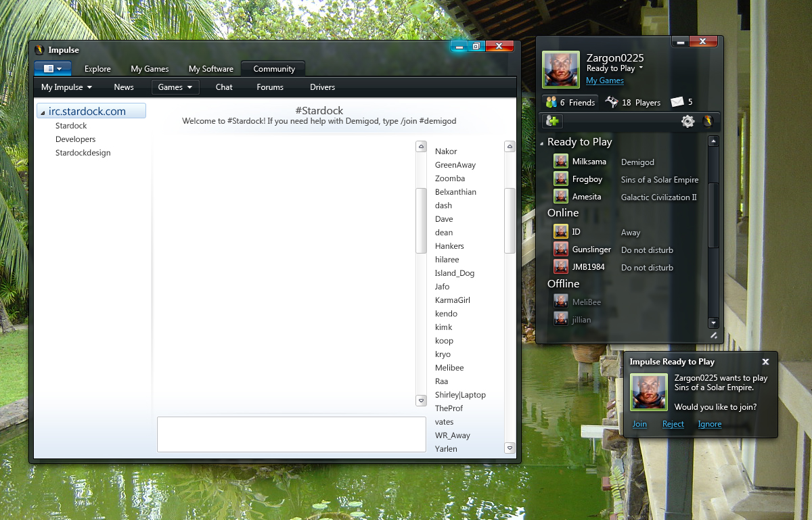This screenshot has height=520, width=812.
Task: Click the chat message input box
Action: [x=291, y=434]
